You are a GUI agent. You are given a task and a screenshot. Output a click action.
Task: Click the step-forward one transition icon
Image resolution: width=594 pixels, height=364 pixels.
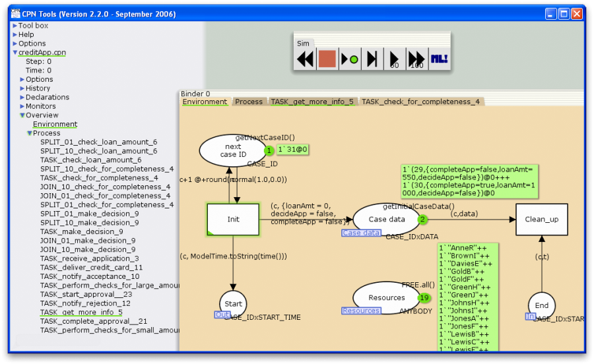click(372, 59)
